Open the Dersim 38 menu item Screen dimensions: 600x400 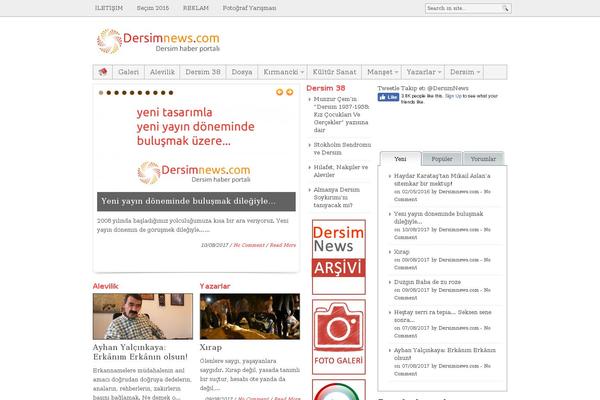tap(203, 72)
